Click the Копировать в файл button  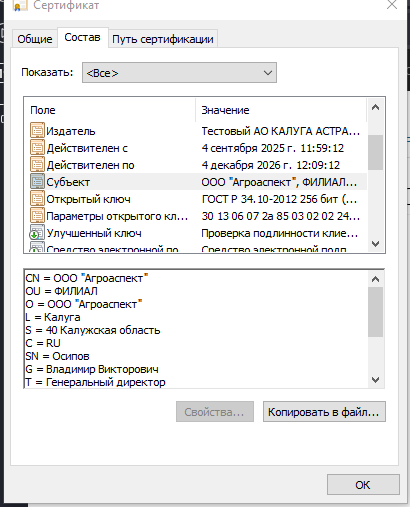pyautogui.click(x=324, y=412)
